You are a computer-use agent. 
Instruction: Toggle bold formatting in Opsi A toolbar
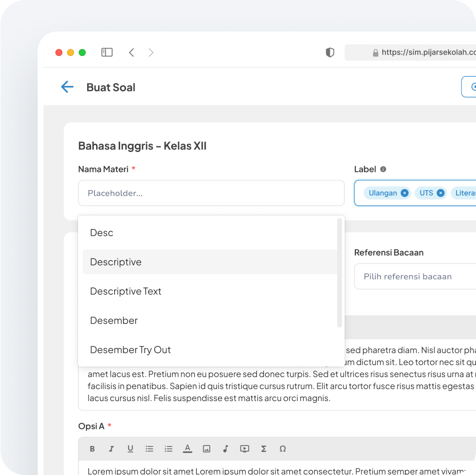click(x=92, y=449)
